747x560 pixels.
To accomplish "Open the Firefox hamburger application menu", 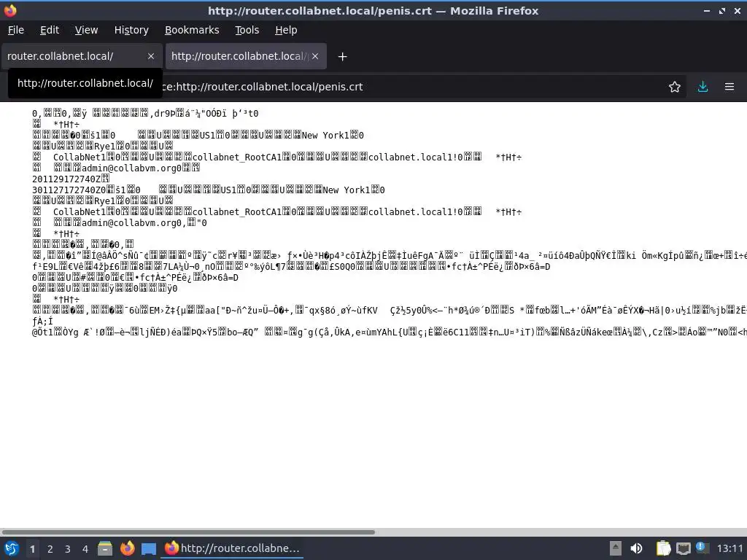I will pyautogui.click(x=729, y=87).
